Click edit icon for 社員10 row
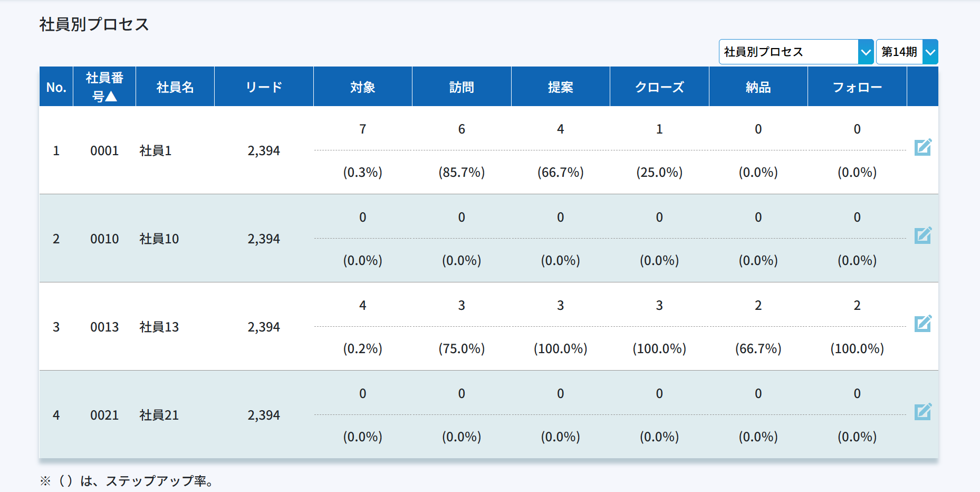Screen dimensions: 980x492 923,235
